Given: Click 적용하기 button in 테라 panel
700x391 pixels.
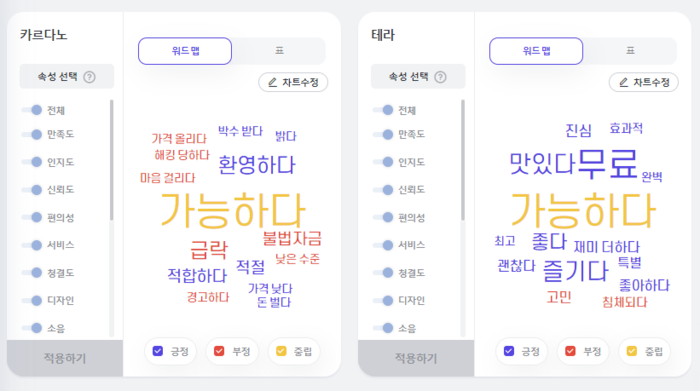Looking at the screenshot, I should pyautogui.click(x=416, y=358).
